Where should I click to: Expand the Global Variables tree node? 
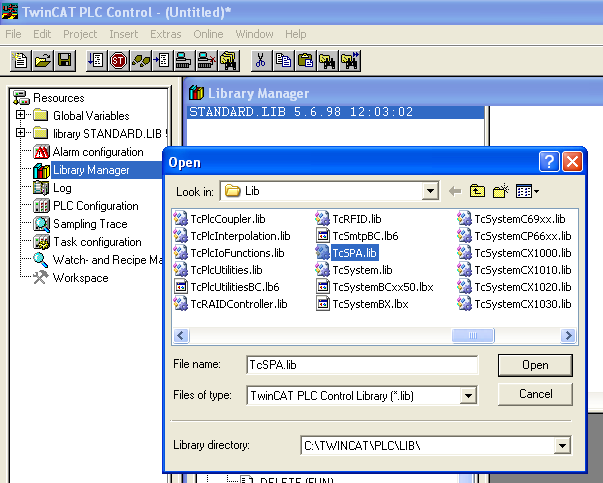coord(20,115)
